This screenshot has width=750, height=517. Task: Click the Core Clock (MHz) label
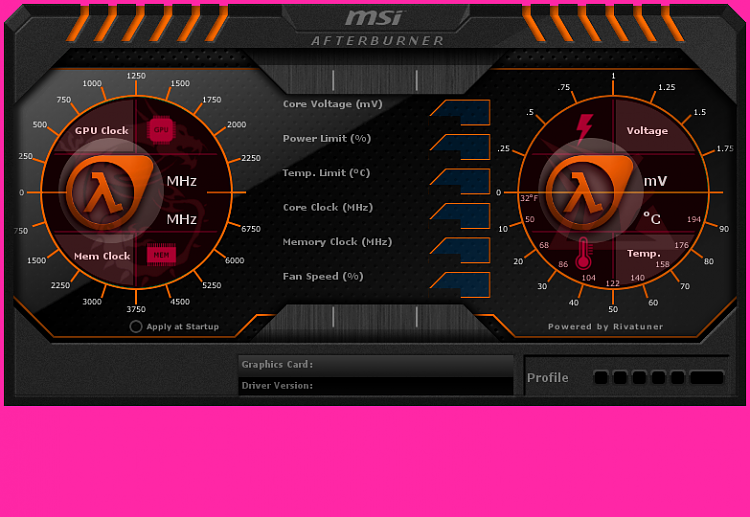pos(328,208)
